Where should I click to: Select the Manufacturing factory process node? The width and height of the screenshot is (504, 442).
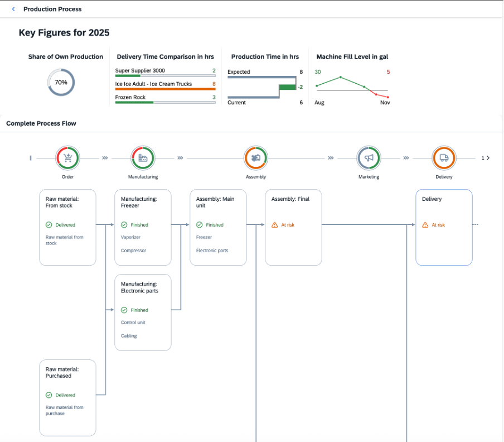[x=143, y=158]
